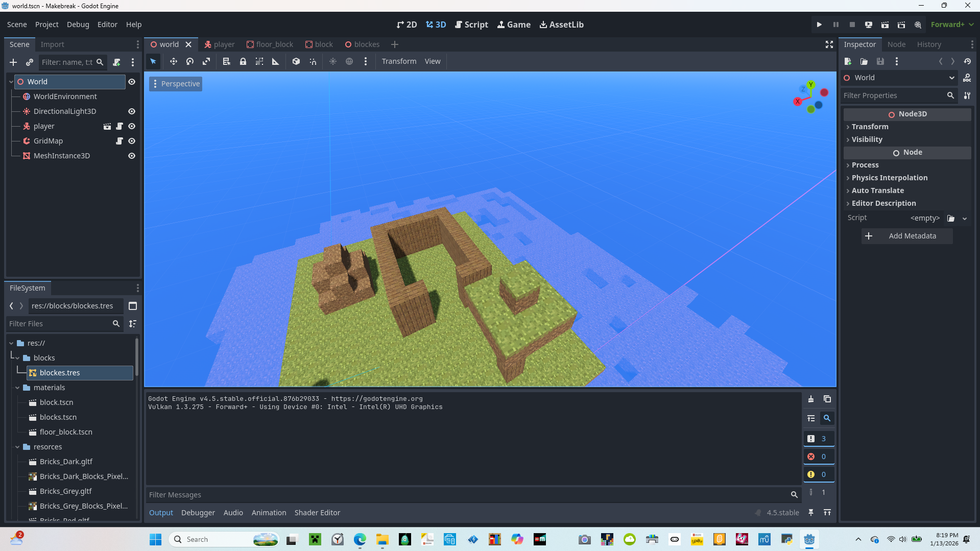Open the Perspective view menu button
Screen dimensions: 980x551
pos(176,84)
